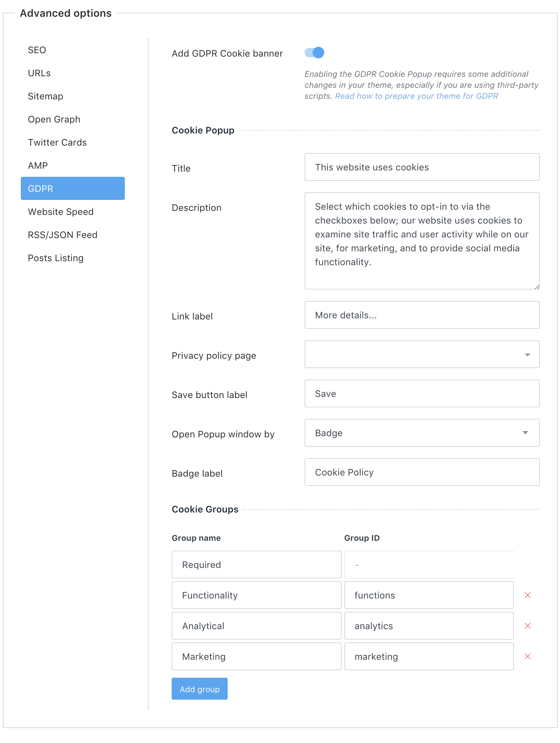Delete the Marketing cookie group
560x743 pixels.
(528, 656)
